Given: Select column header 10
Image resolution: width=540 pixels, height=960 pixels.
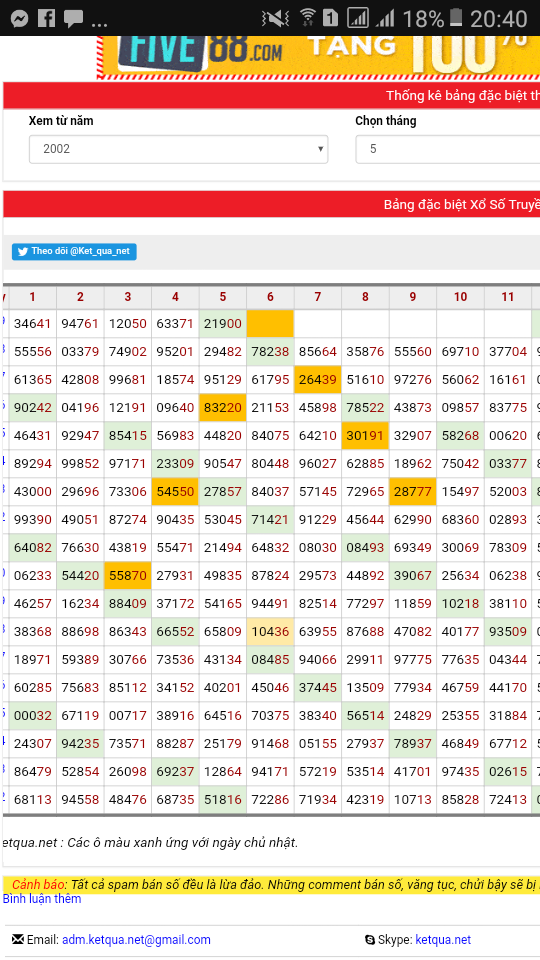Looking at the screenshot, I should tap(460, 297).
